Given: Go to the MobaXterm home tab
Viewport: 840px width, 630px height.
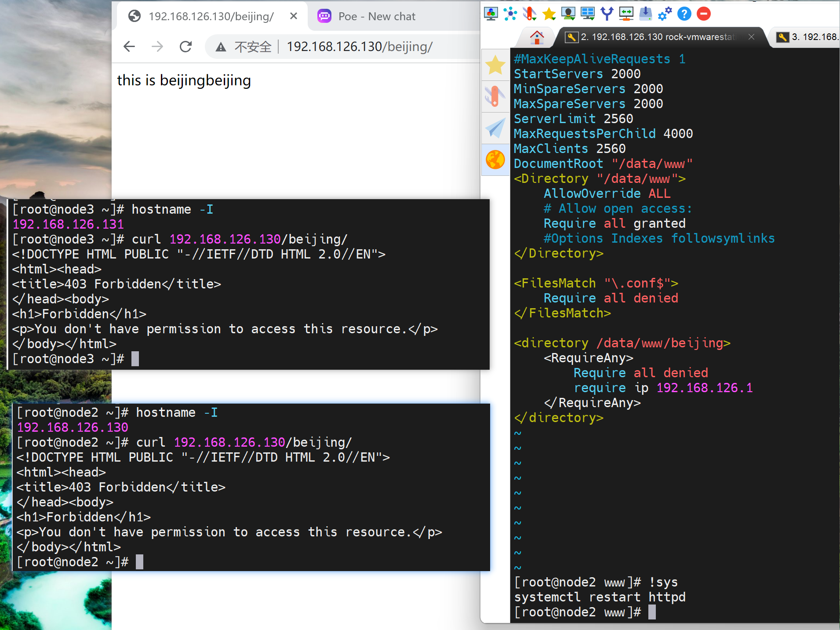Looking at the screenshot, I should (537, 37).
